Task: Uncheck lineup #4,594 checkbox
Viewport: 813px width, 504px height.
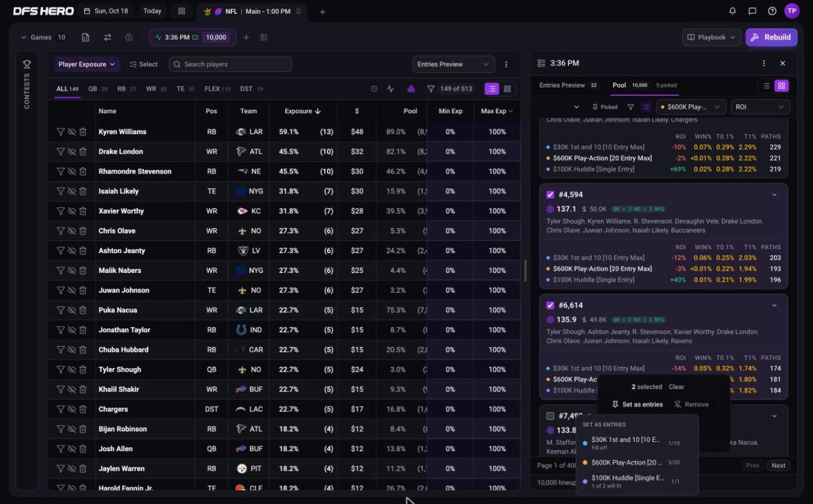Action: tap(550, 195)
